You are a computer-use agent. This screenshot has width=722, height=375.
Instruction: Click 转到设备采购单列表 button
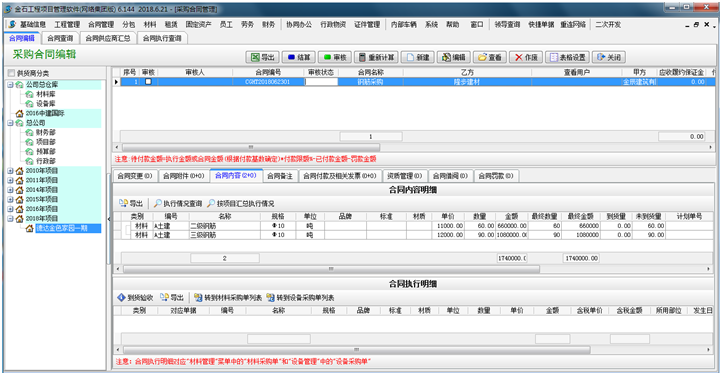tap(300, 298)
